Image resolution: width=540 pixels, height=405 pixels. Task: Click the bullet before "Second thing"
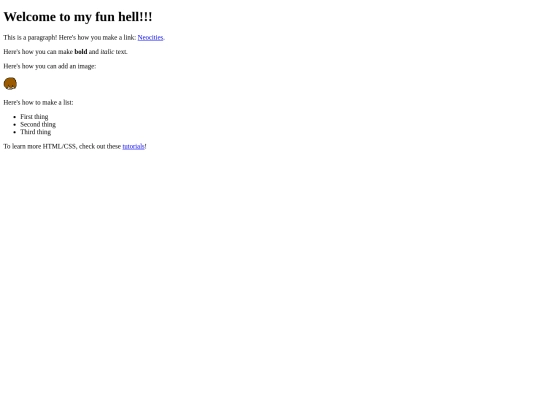coord(15,125)
